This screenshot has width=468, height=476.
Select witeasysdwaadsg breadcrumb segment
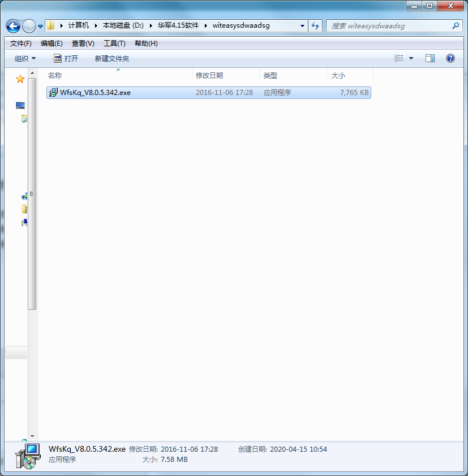(x=241, y=25)
